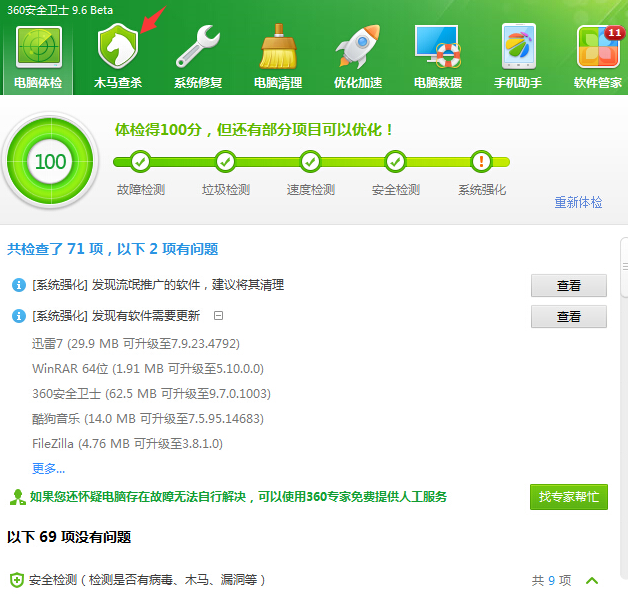This screenshot has height=594, width=628.
Task: Click the 找专家帮忙 green button
Action: click(x=569, y=497)
